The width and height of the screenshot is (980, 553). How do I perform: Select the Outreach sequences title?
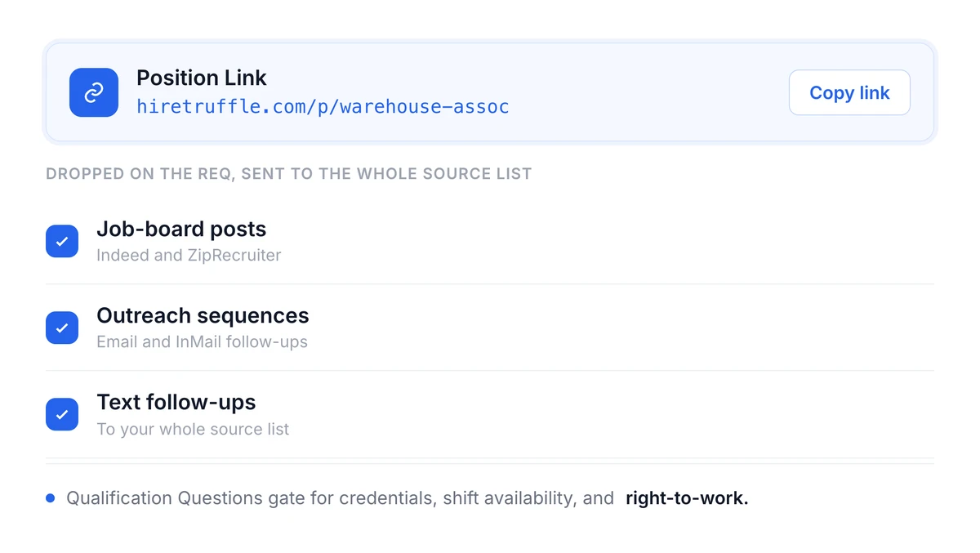pyautogui.click(x=203, y=316)
